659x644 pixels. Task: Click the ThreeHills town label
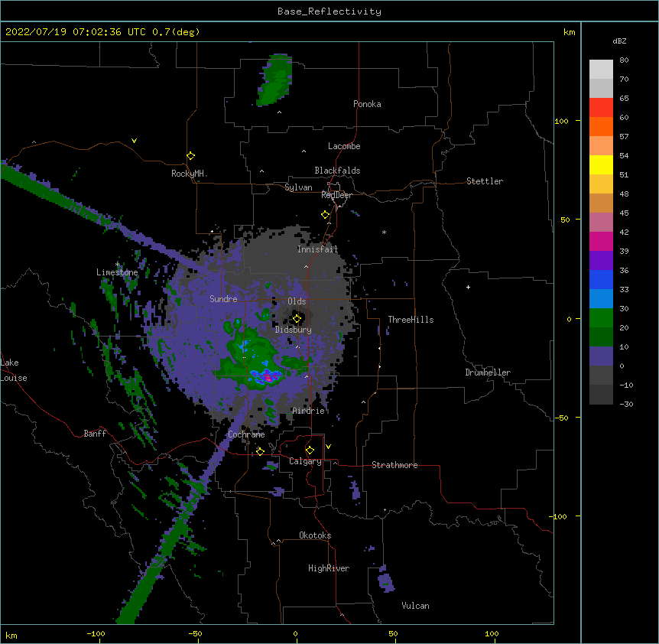coord(411,320)
